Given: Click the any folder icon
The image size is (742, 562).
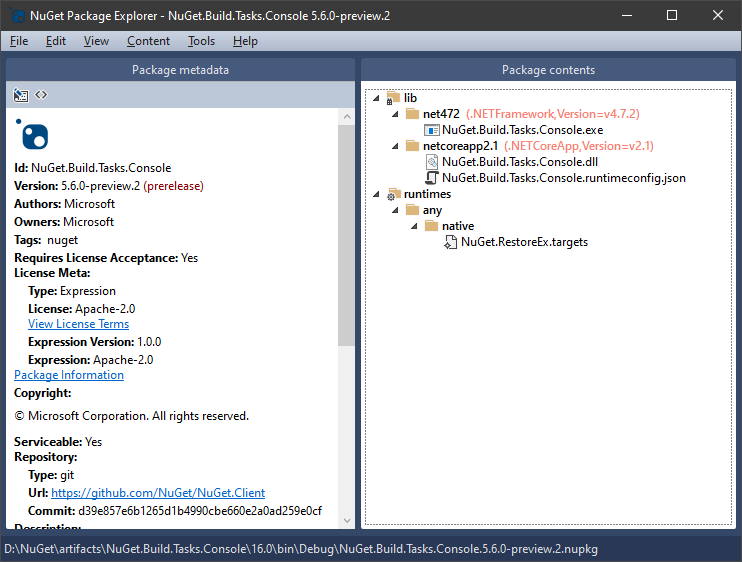Looking at the screenshot, I should tap(413, 210).
